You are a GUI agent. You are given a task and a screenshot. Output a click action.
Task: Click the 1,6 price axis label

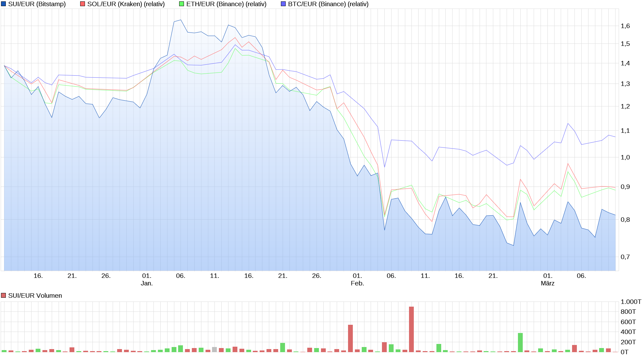point(625,26)
